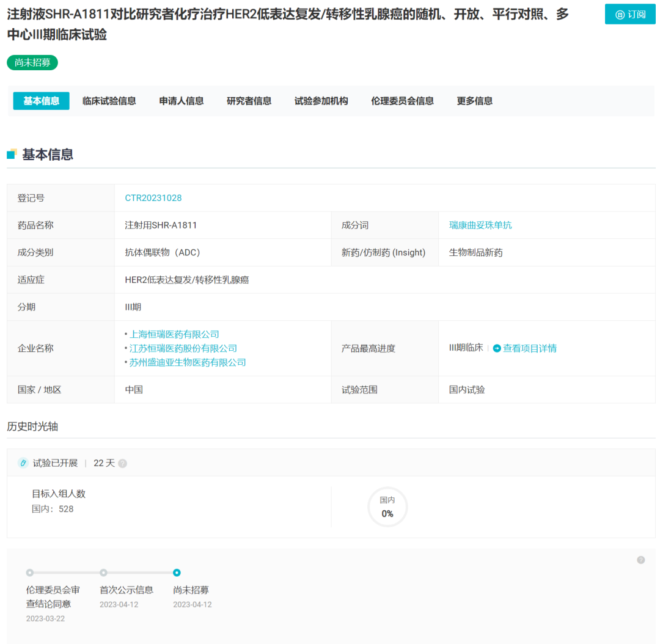Click the 订阅 subscribe button

click(x=629, y=14)
